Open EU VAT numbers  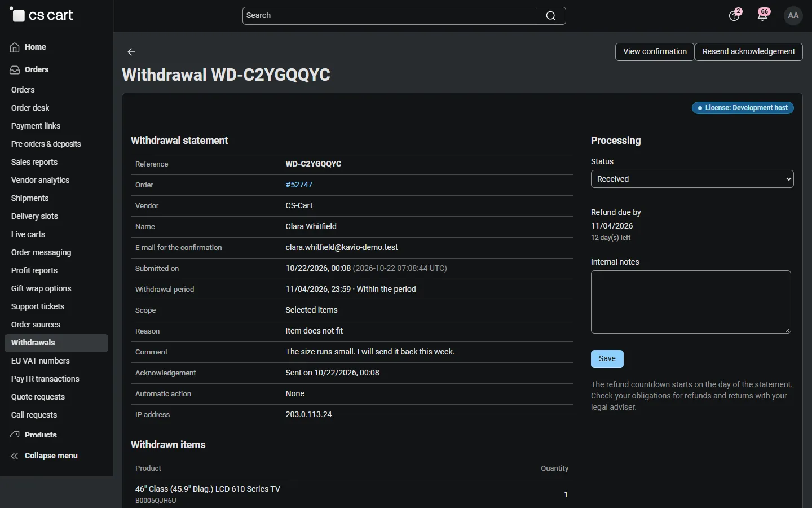click(x=41, y=361)
